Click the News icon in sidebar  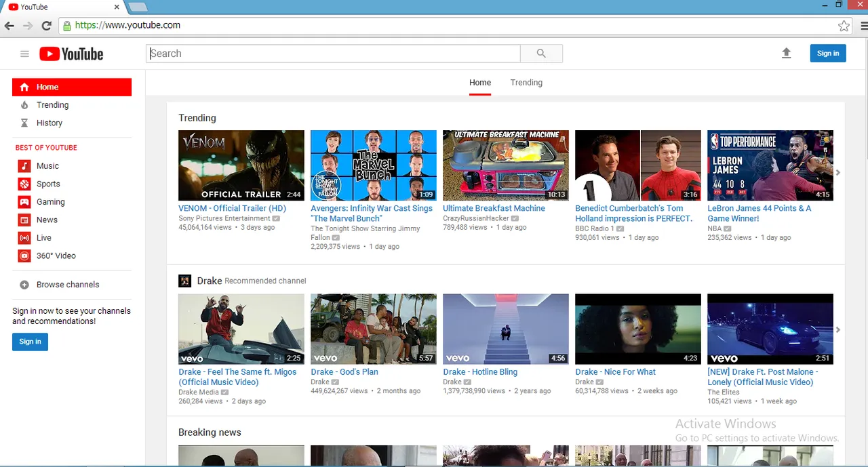point(24,220)
